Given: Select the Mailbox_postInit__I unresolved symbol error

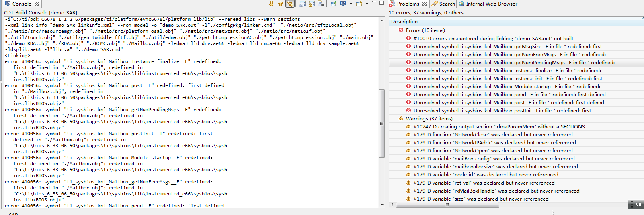Looking at the screenshot, I should [516, 110].
